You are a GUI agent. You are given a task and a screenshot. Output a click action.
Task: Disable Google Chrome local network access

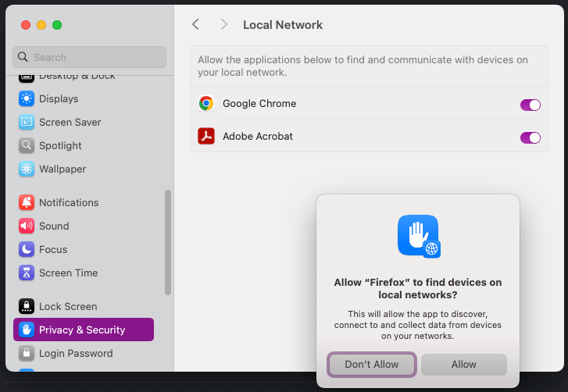[x=530, y=105]
